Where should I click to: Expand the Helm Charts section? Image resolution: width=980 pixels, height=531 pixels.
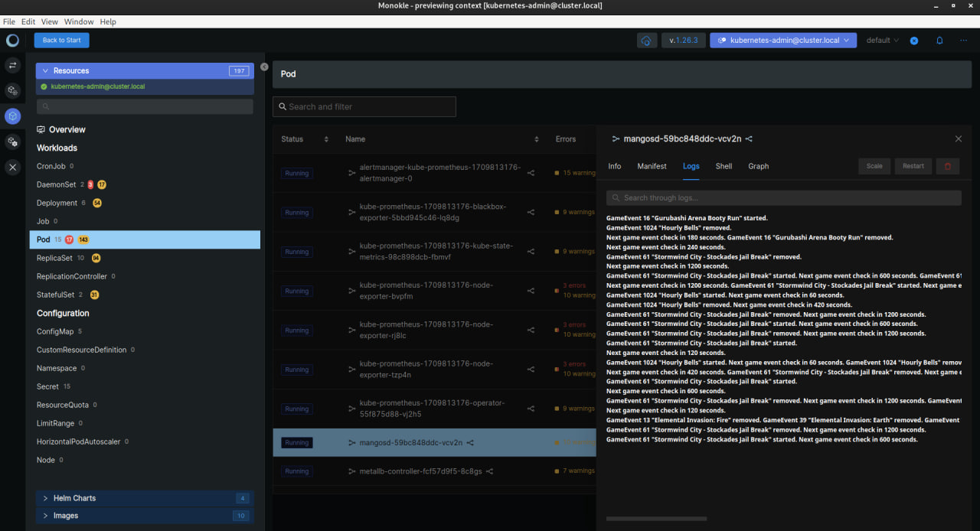coord(145,498)
